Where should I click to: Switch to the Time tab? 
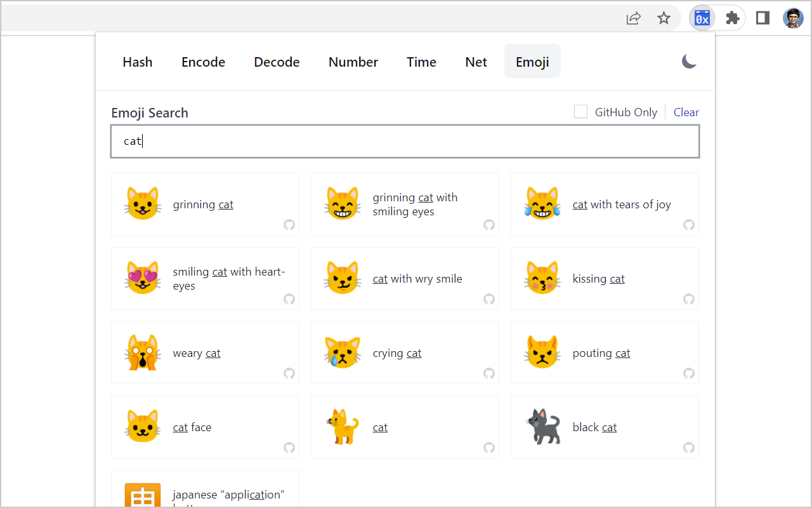point(421,62)
